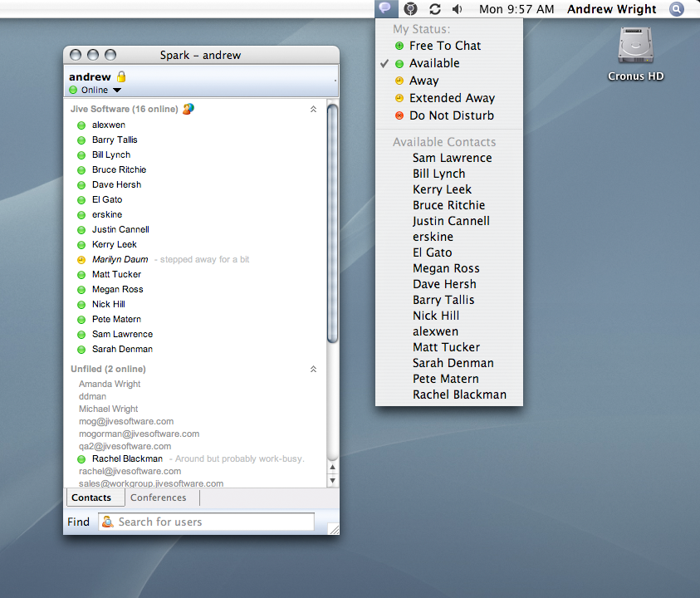Click the contact list scrollbar thumb
Image resolution: width=700 pixels, height=598 pixels.
[333, 223]
